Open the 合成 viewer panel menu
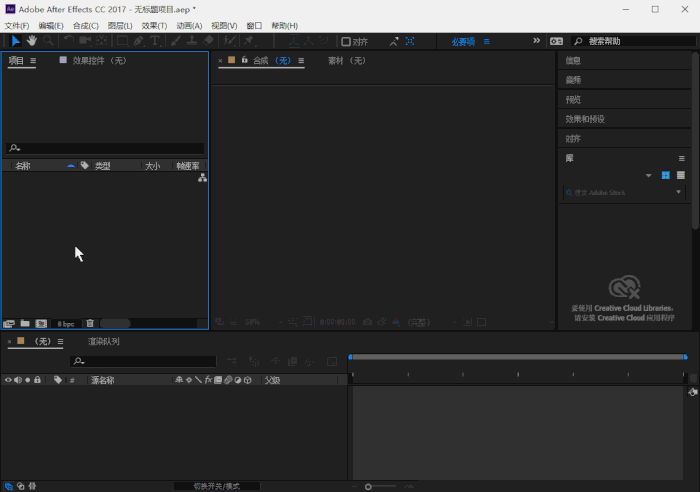 coord(301,61)
